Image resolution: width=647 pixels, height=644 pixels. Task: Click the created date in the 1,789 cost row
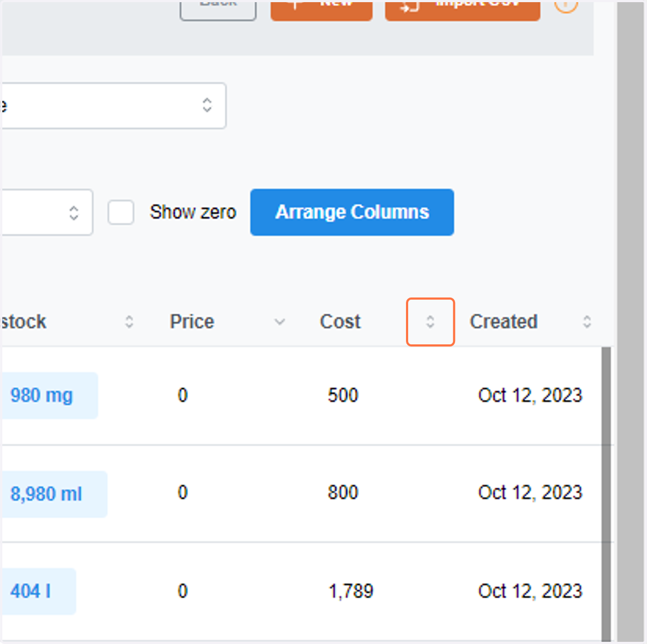[530, 591]
